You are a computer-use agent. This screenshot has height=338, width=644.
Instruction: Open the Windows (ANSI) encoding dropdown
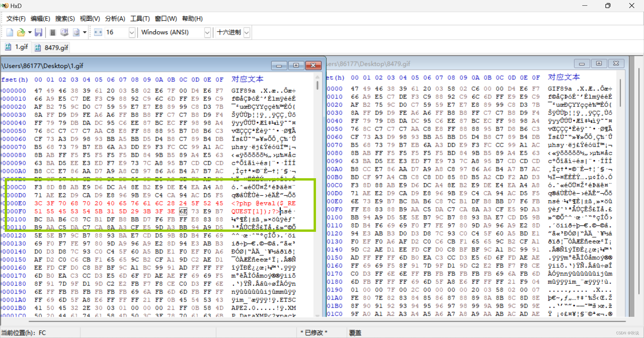[207, 32]
